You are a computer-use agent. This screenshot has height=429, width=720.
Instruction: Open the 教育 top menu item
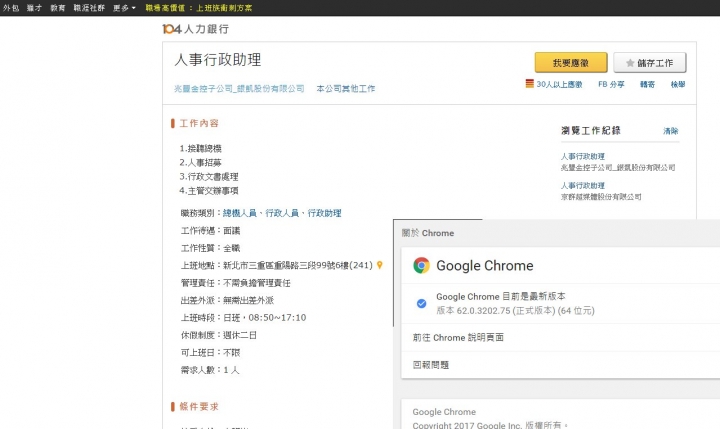coord(57,7)
